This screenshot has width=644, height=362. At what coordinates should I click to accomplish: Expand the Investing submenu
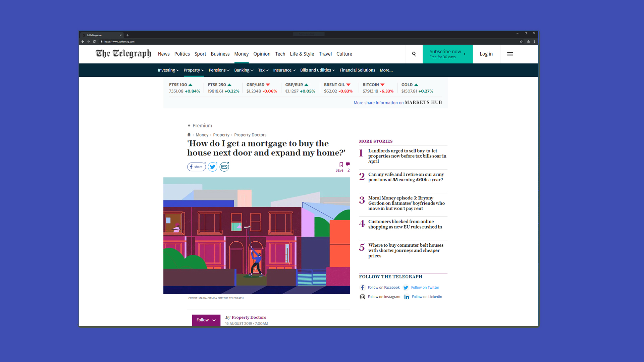click(168, 70)
